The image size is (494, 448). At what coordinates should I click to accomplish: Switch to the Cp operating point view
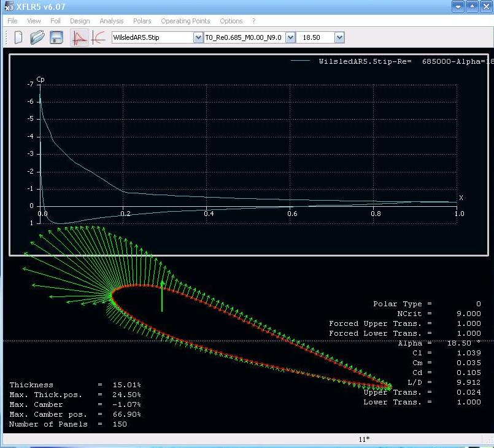tap(79, 37)
